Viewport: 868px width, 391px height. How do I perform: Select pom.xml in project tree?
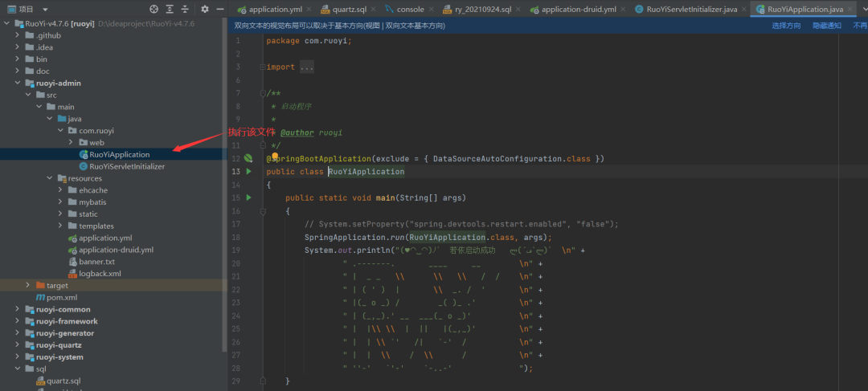coord(56,298)
